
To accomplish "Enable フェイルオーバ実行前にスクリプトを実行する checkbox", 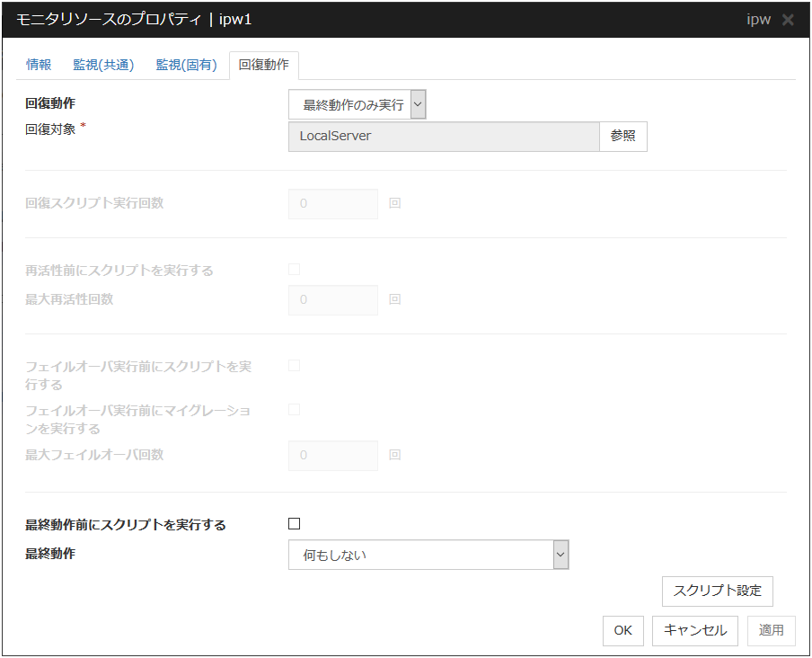I will [294, 366].
